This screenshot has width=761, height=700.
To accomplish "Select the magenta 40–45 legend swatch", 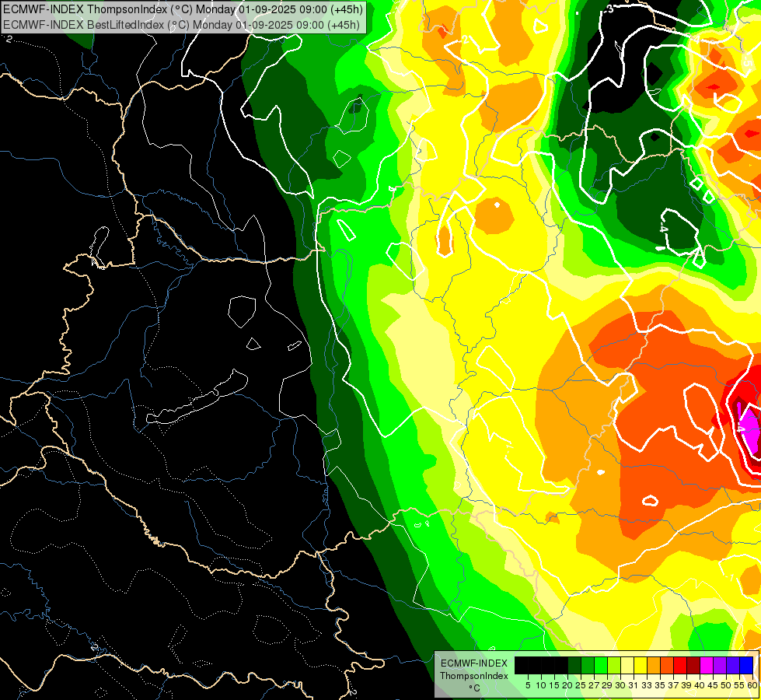I will pyautogui.click(x=707, y=665).
